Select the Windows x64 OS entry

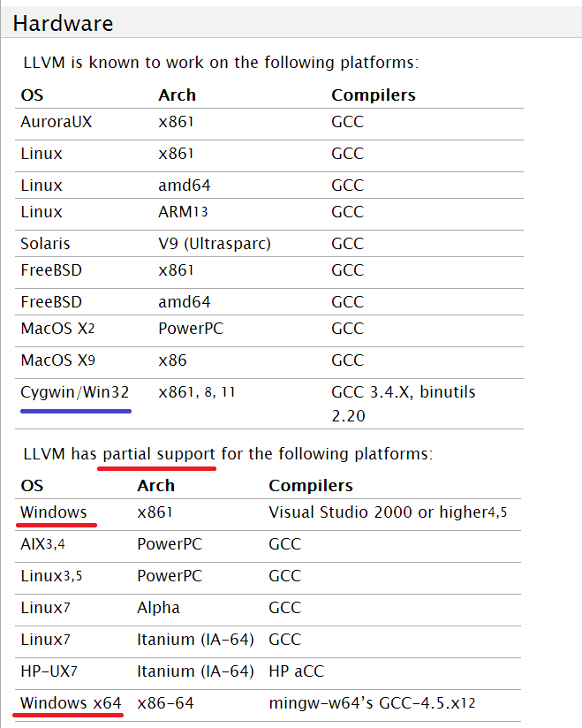[71, 703]
